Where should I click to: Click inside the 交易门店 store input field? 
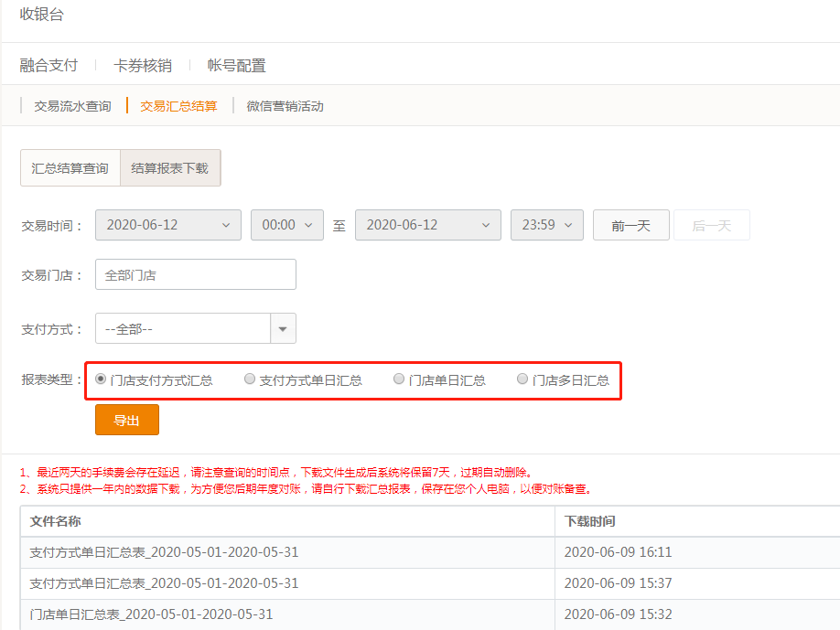click(195, 273)
